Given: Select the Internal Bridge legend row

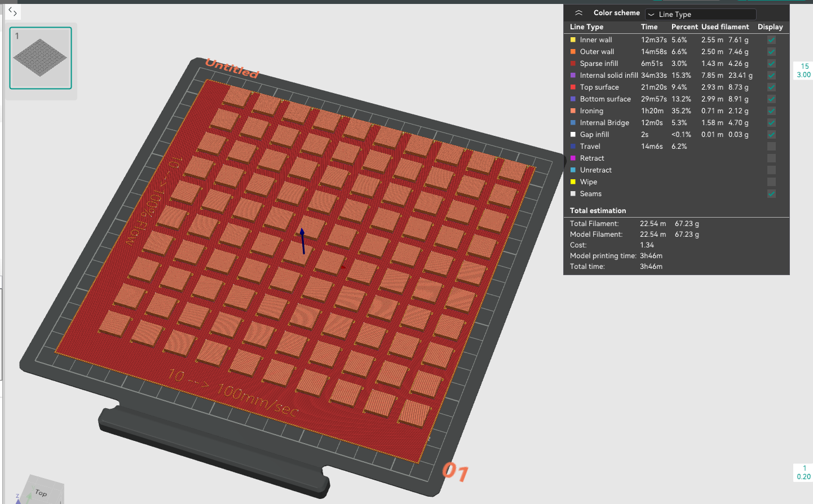Looking at the screenshot, I should pos(677,123).
